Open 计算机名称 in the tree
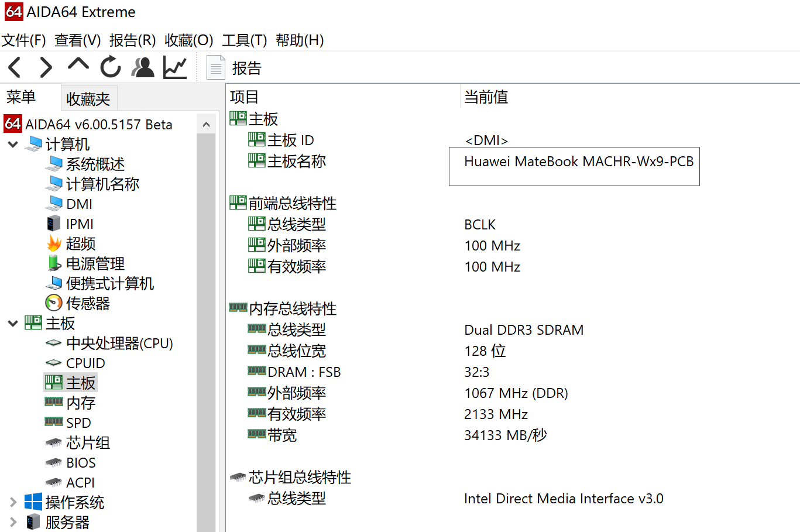The height and width of the screenshot is (532, 800). pyautogui.click(x=92, y=184)
